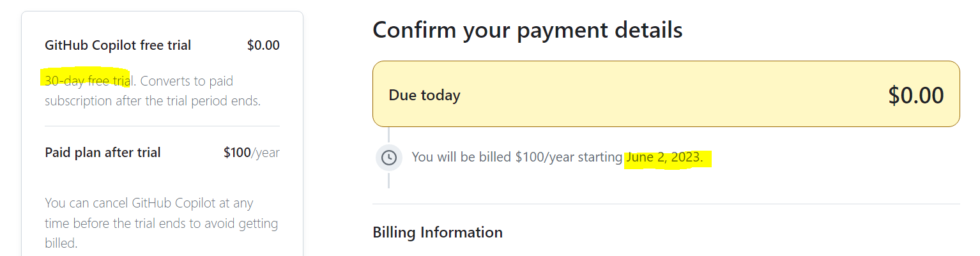The width and height of the screenshot is (980, 256).
Task: Click the horizontal divider above Billing Information
Action: 666,204
